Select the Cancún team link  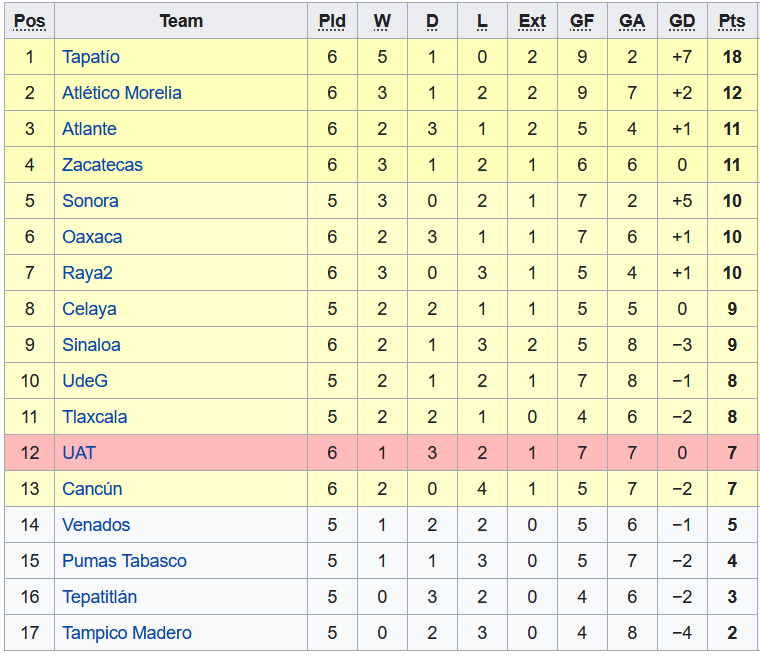(92, 489)
